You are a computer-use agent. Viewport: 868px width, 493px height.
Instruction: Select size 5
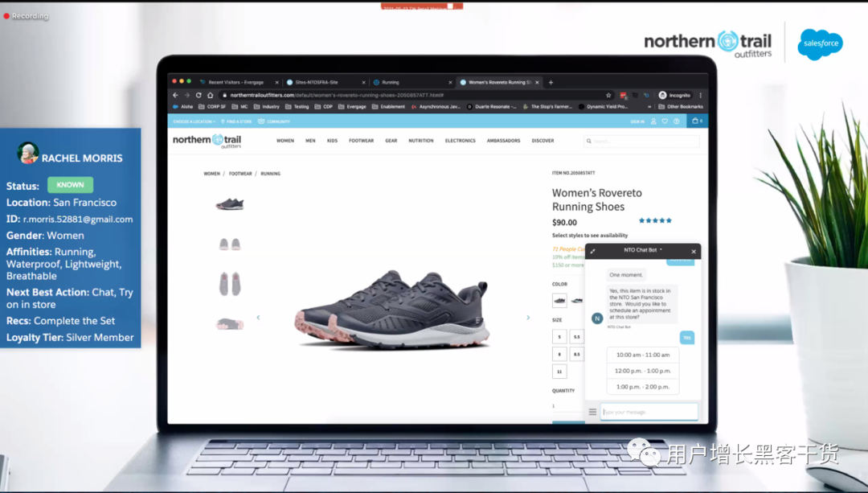point(559,336)
